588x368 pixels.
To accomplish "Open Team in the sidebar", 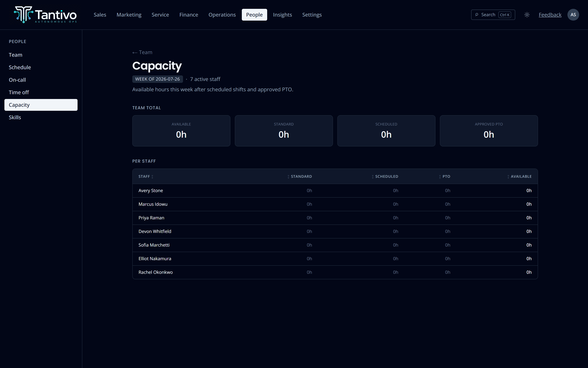I will [x=41, y=55].
